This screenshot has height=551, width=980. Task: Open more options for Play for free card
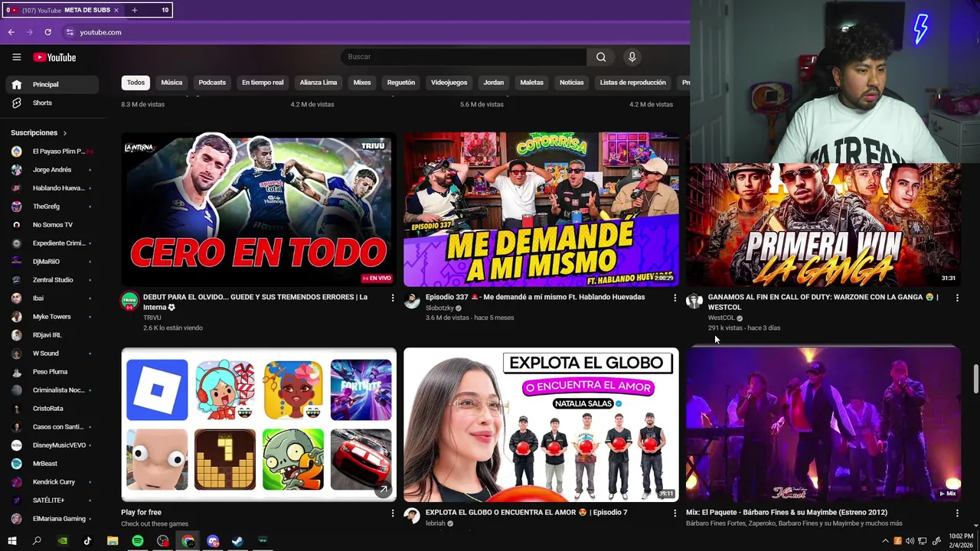[393, 513]
